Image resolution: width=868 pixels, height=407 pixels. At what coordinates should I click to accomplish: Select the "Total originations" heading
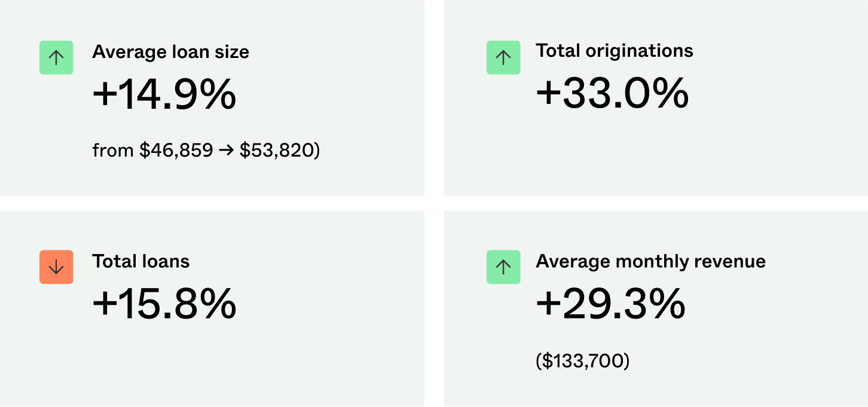[615, 51]
